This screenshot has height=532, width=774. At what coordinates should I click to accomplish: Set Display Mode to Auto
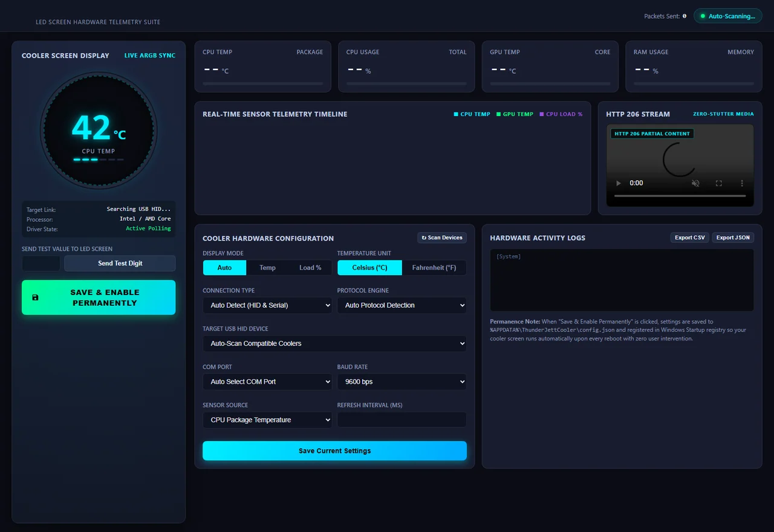(224, 268)
